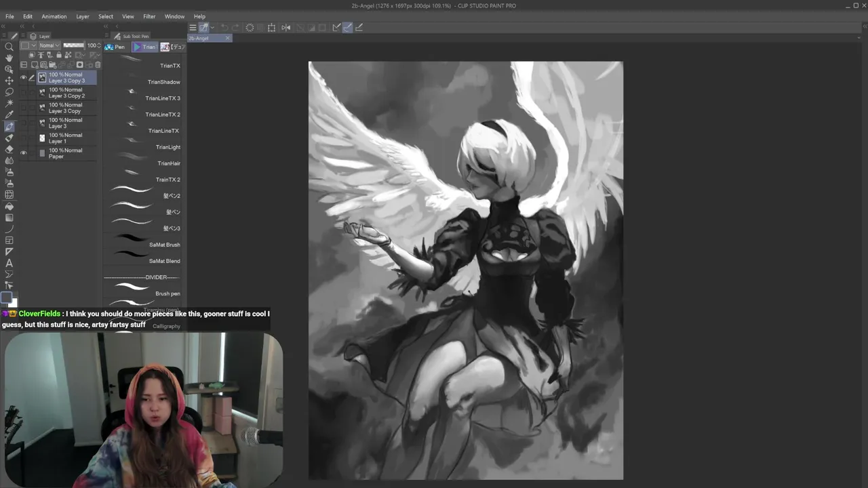Screen dimensions: 868x488
Task: Select the Balloon tool
Action: [9, 274]
